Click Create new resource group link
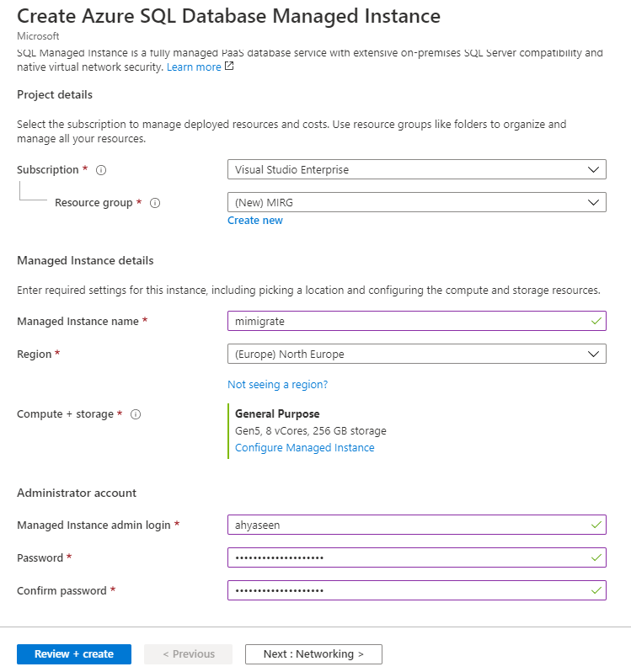The height and width of the screenshot is (672, 631). pyautogui.click(x=255, y=221)
